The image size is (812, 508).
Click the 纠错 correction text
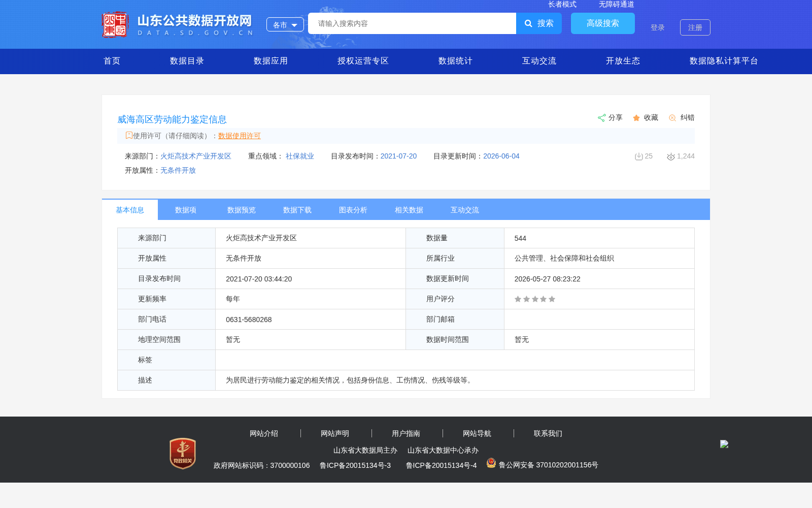point(688,117)
